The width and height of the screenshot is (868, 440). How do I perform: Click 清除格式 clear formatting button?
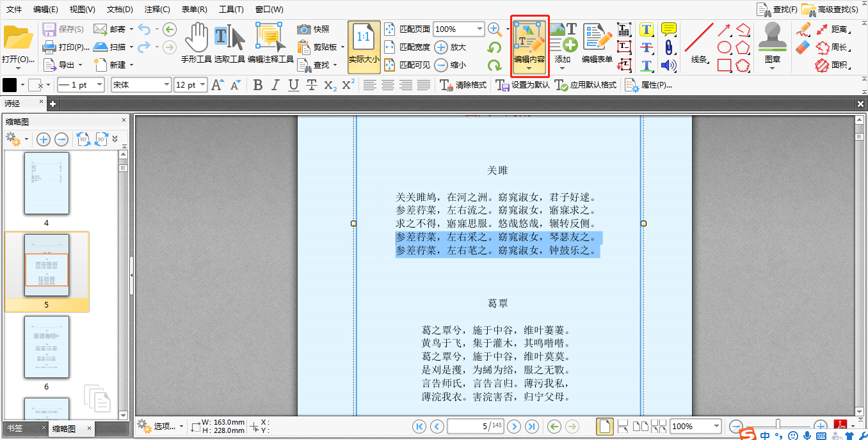tap(463, 85)
